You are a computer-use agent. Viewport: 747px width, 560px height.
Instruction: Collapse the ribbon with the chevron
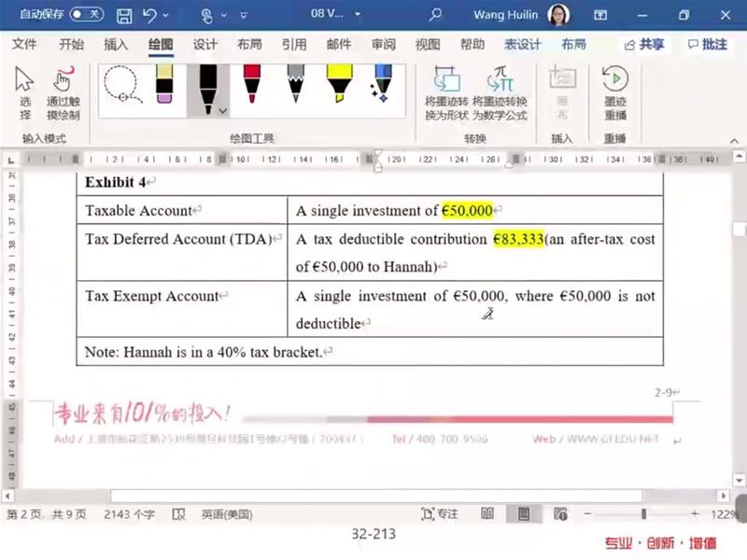coord(734,141)
